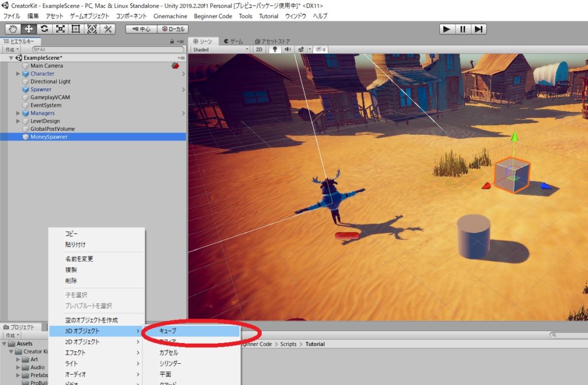Screen dimensions: 588x385
Task: Pause the game playback
Action: pos(463,29)
